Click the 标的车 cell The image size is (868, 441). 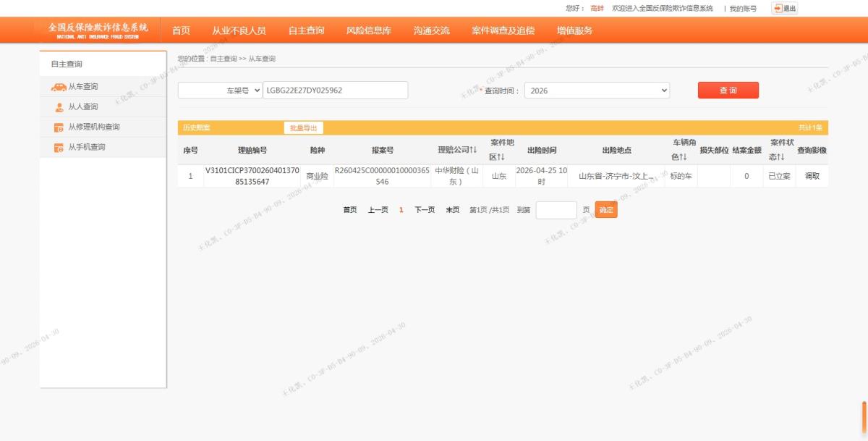681,176
